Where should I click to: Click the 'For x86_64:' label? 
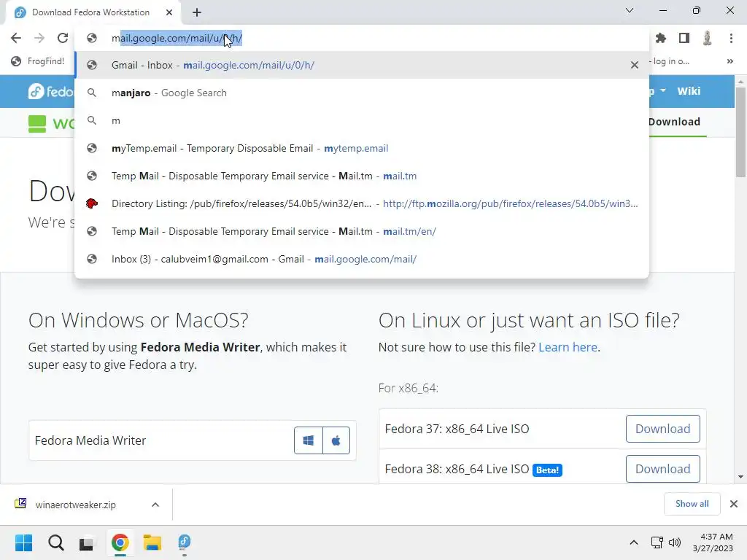pos(409,388)
